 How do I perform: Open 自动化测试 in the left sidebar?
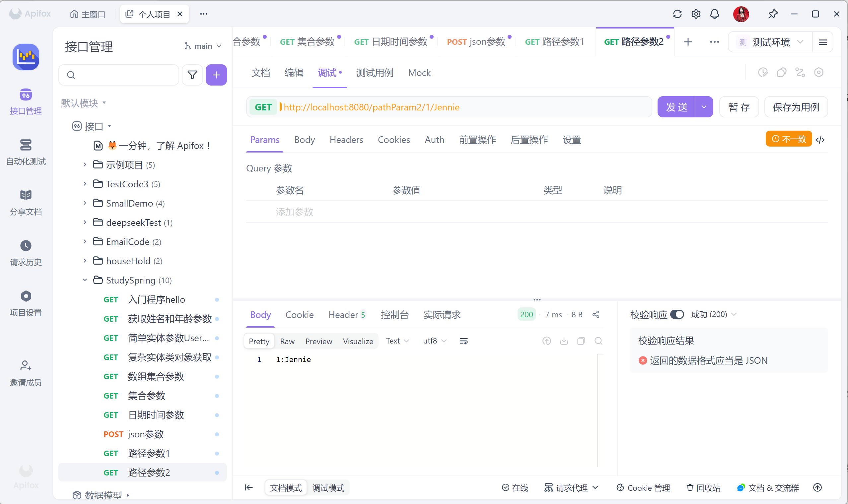(x=26, y=152)
